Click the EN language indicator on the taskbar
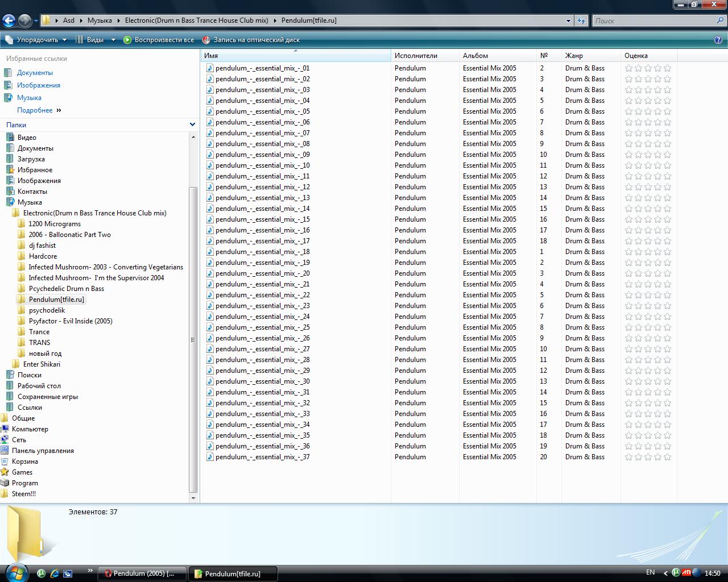This screenshot has height=582, width=728. [x=650, y=572]
